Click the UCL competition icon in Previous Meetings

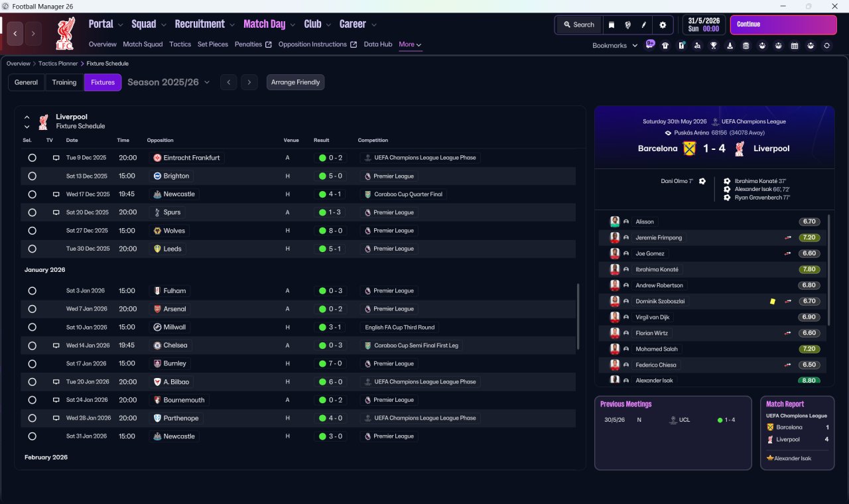672,420
